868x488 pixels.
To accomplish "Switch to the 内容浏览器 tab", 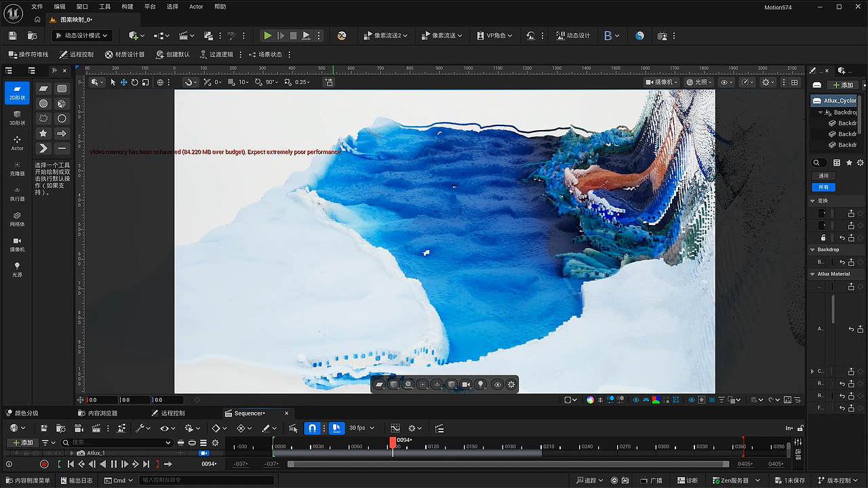I will point(98,413).
